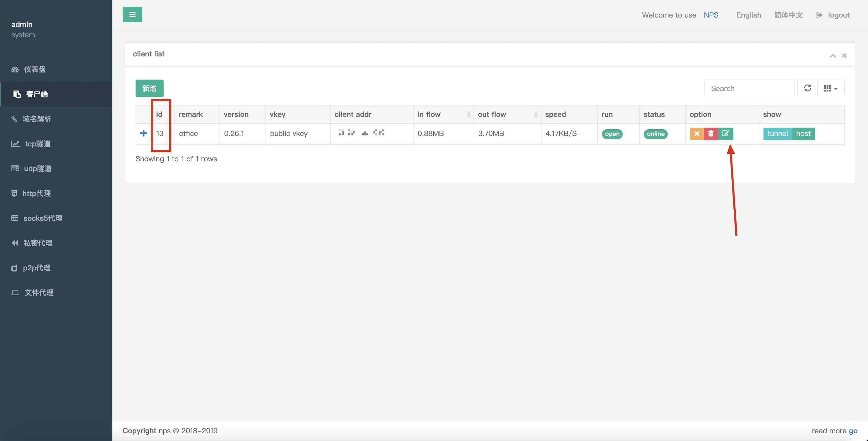Show host list for office client

pyautogui.click(x=803, y=134)
